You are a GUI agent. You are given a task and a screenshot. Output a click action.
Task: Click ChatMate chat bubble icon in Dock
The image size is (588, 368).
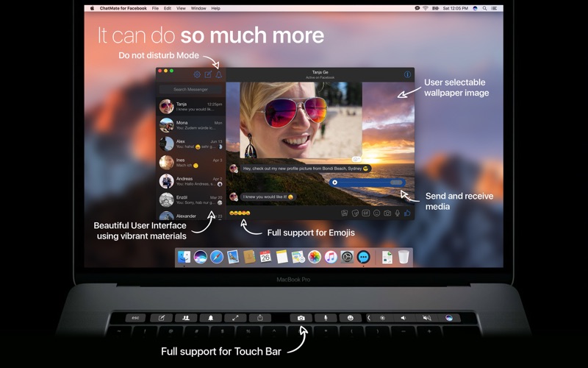click(363, 257)
